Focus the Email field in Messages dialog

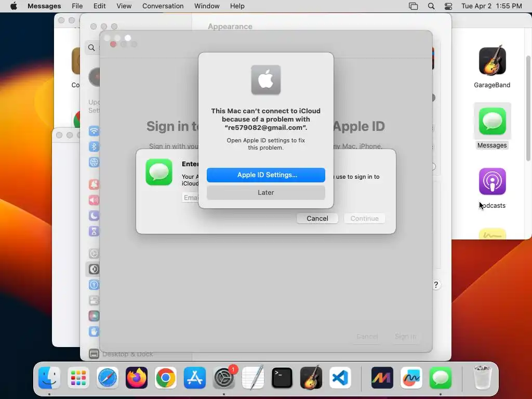click(x=190, y=197)
